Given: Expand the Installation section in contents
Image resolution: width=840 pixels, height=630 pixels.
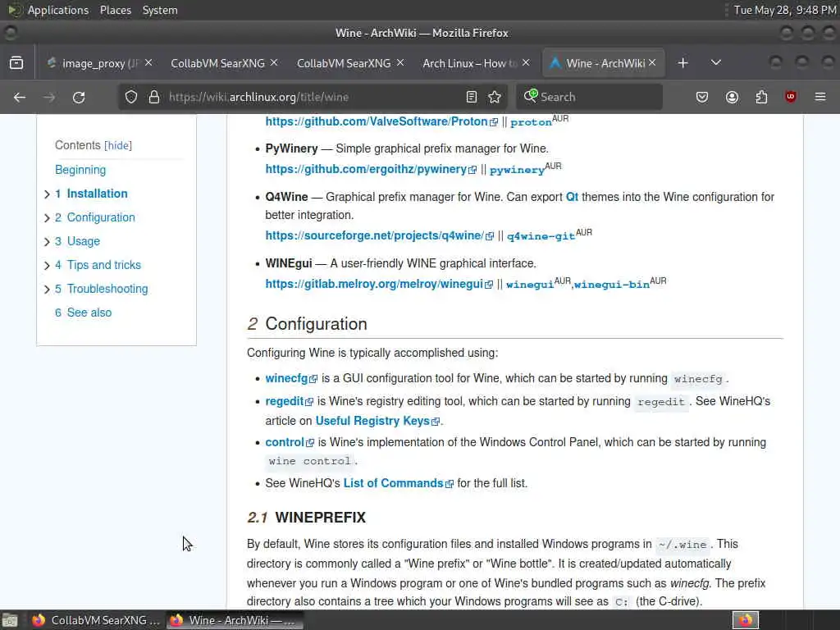Looking at the screenshot, I should 47,194.
